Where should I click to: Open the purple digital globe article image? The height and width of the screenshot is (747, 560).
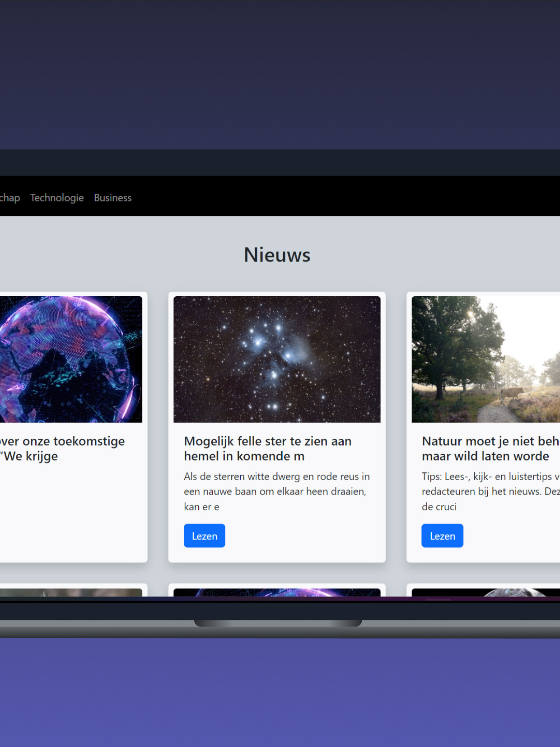coord(71,359)
